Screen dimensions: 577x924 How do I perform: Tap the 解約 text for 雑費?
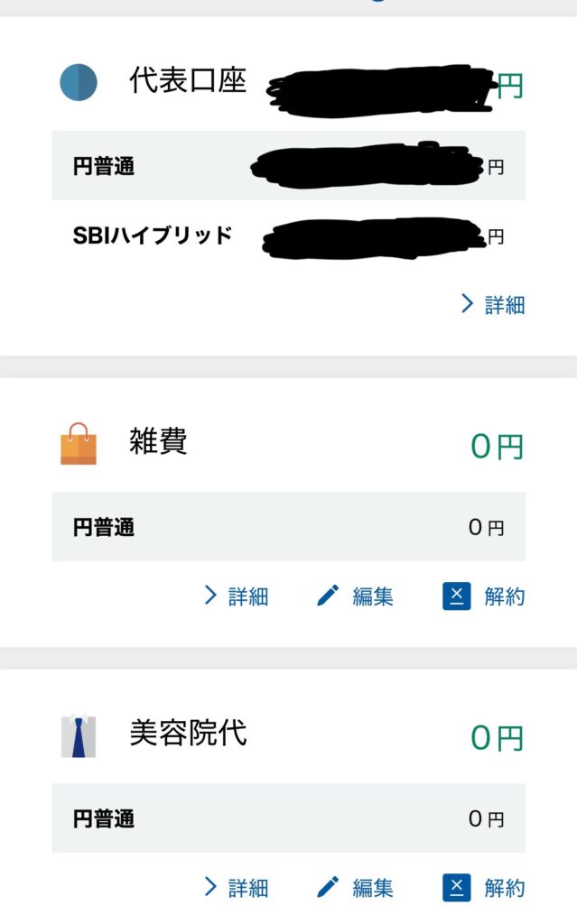pos(504,596)
